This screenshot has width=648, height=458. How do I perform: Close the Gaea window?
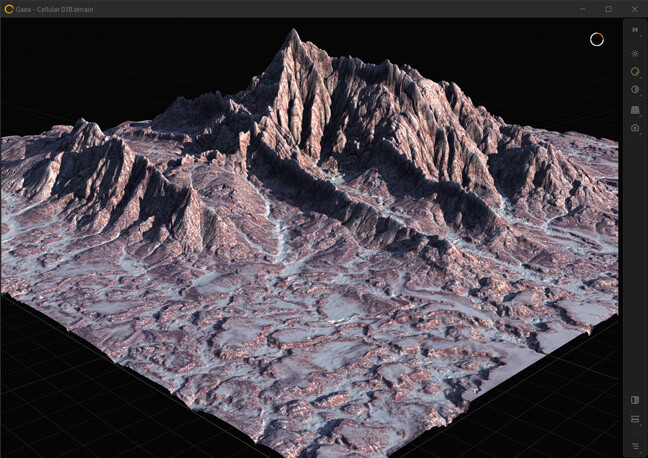634,8
